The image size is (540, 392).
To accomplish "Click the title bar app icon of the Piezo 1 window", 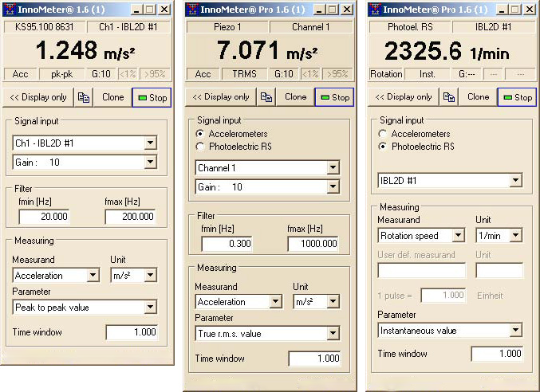I will tap(193, 9).
